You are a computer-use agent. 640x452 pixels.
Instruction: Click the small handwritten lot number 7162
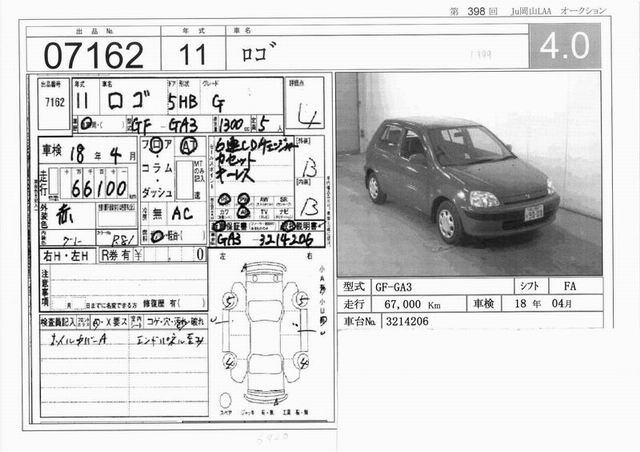[x=55, y=102]
